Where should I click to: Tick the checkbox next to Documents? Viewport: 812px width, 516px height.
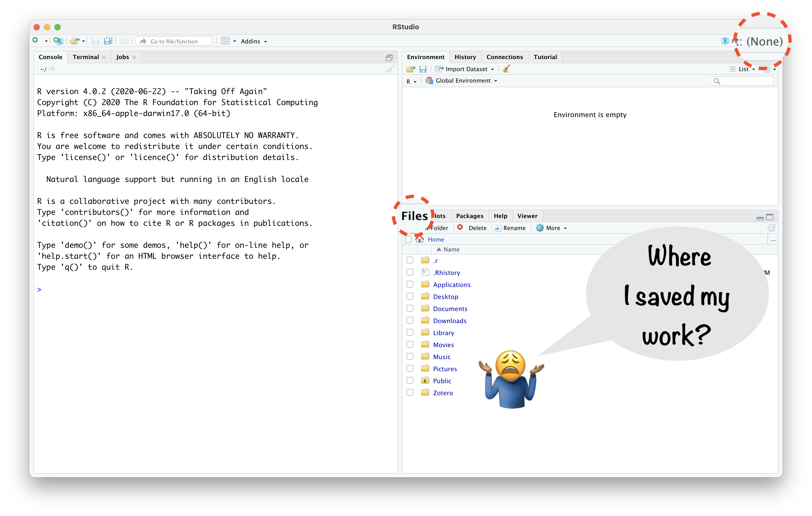click(x=410, y=308)
